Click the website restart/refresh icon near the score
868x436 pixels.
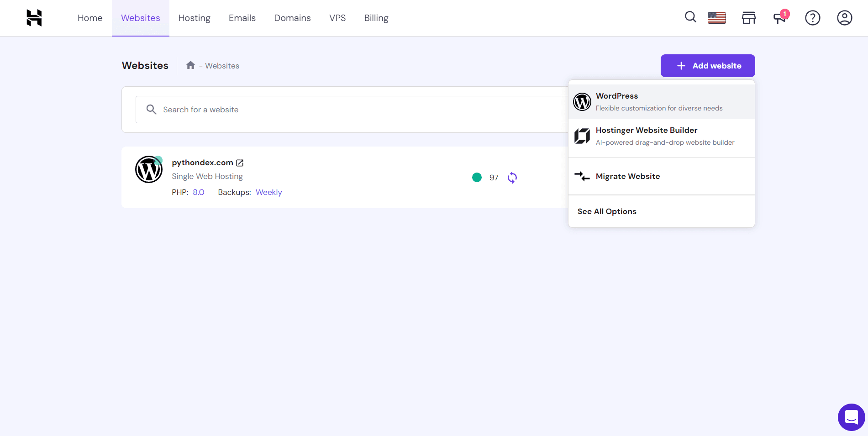tap(512, 177)
